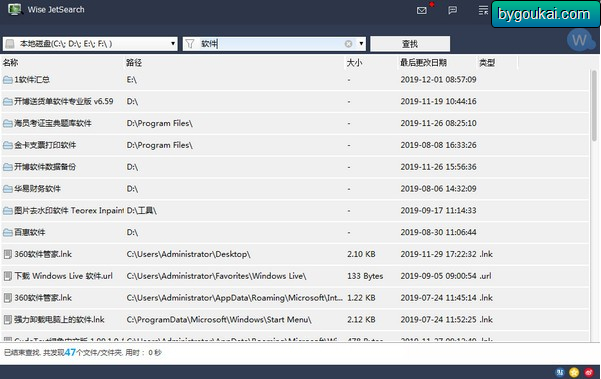Click the yellow star icon in bottom bar
The image size is (601, 379).
point(574,372)
